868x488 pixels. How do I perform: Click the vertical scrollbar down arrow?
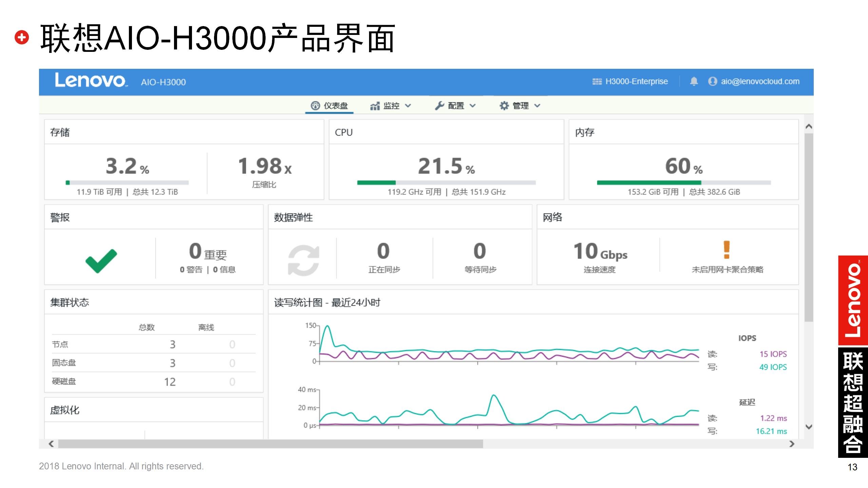point(809,427)
